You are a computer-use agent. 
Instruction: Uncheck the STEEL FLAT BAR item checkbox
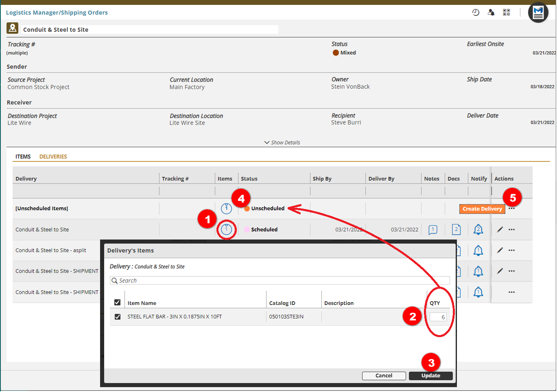[118, 317]
